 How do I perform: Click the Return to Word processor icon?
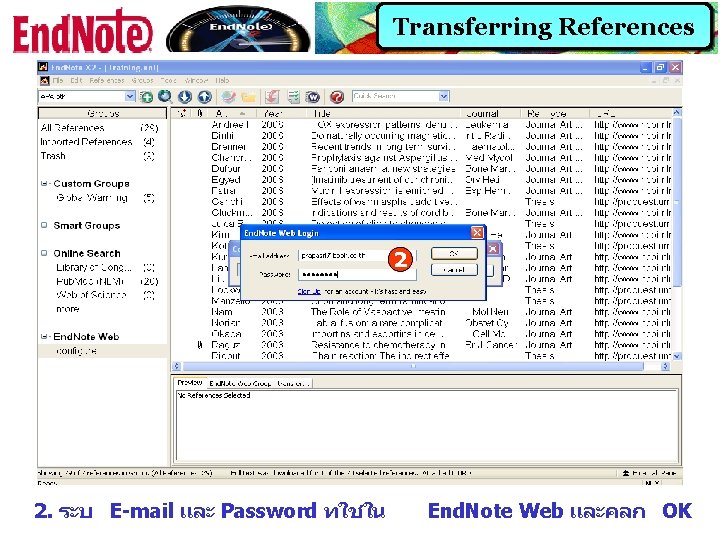click(313, 97)
